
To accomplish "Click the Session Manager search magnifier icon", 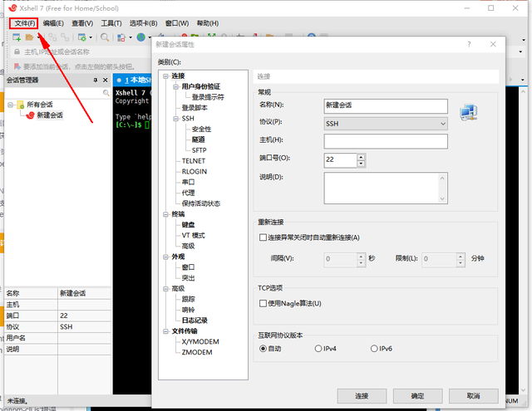I will (x=106, y=92).
